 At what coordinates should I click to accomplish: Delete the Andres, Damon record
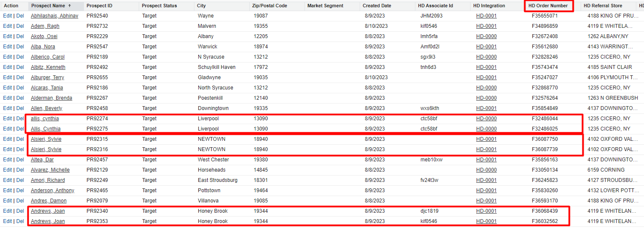(x=20, y=201)
